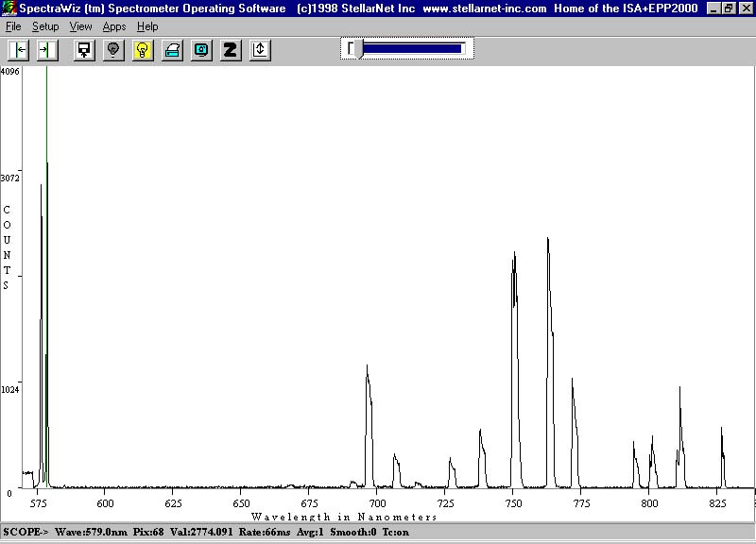Click the "Rate:66ms" status bar entry
This screenshot has height=544, width=756.
coord(265,532)
